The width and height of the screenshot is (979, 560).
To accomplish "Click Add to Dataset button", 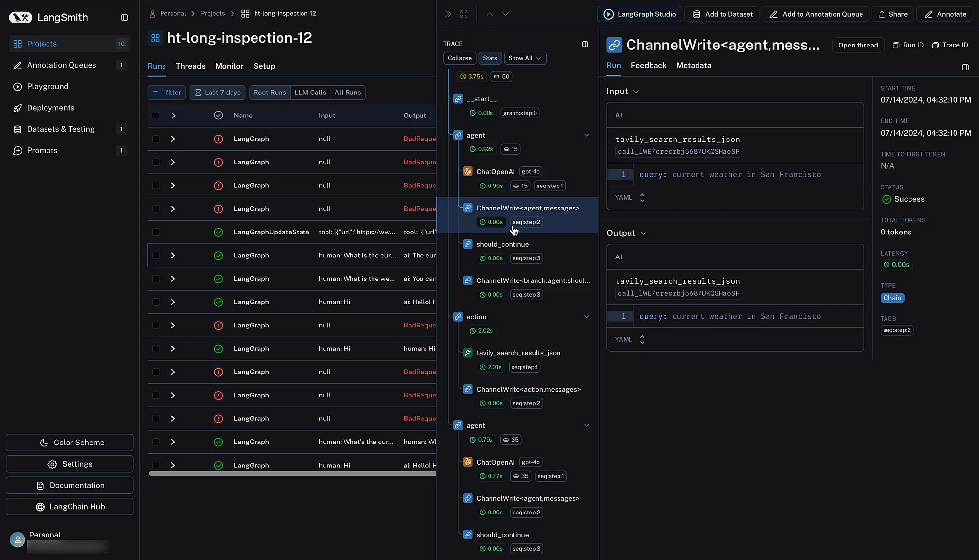I will point(723,14).
